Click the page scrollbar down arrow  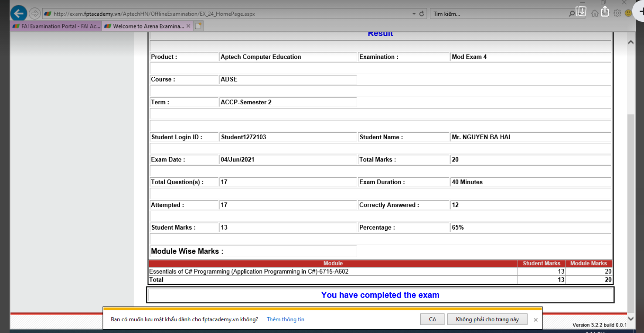click(x=630, y=319)
